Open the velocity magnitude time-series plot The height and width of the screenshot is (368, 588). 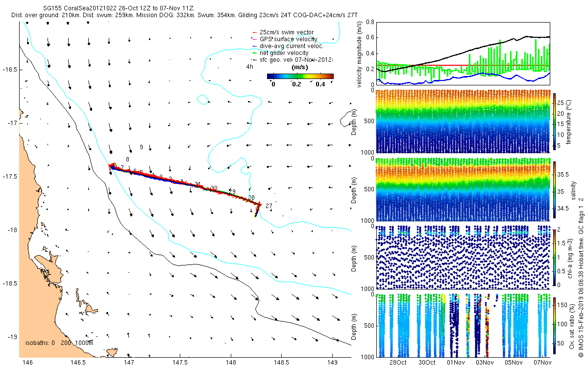[463, 54]
